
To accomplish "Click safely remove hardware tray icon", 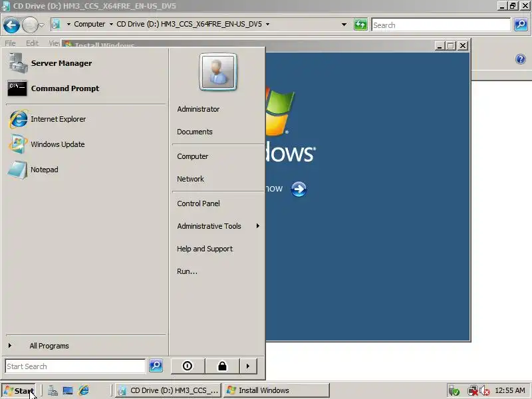I will click(x=454, y=391).
